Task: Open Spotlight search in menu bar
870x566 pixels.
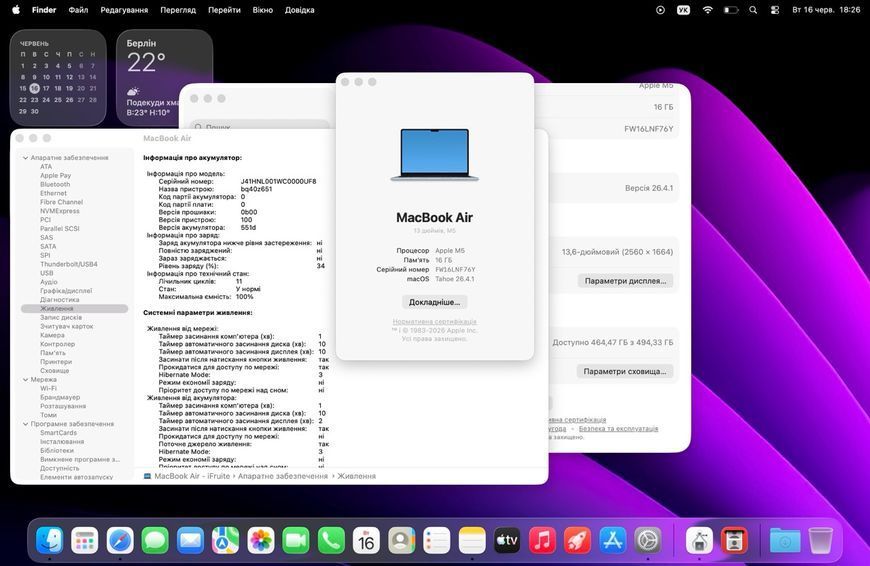Action: [753, 10]
